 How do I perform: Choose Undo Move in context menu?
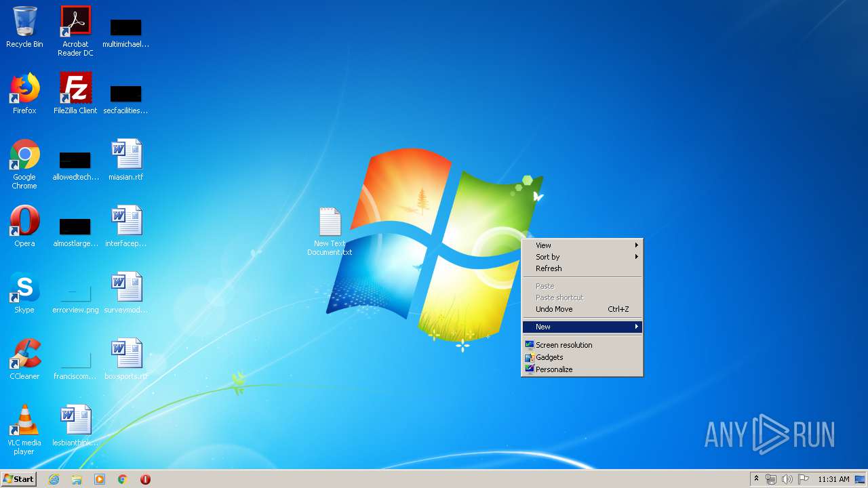click(x=582, y=309)
